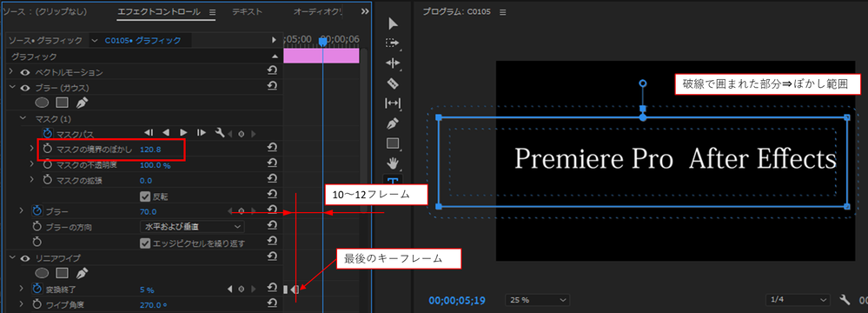868x313 pixels.
Task: Switch to the オーディオクリップ tab
Action: click(x=318, y=11)
